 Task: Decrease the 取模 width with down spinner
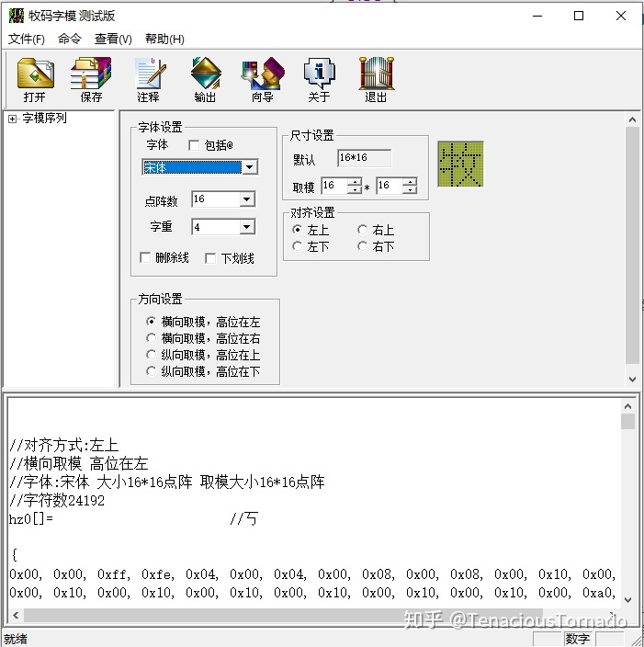point(355,190)
